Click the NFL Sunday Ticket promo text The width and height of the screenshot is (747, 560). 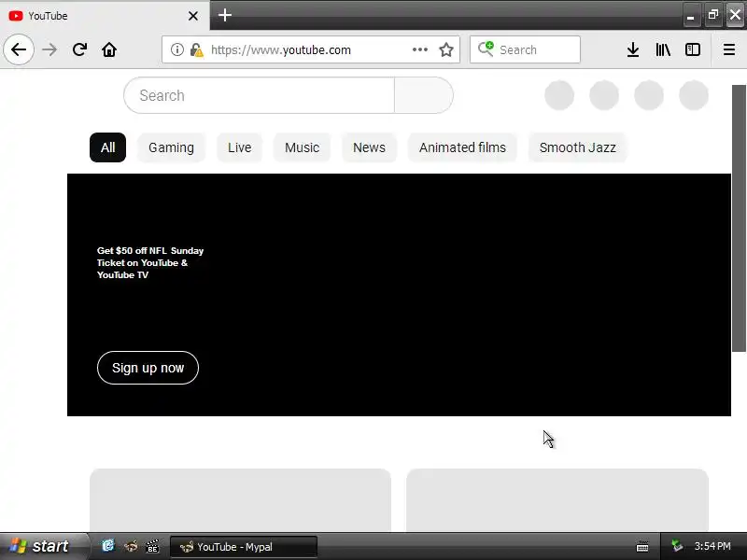point(150,263)
